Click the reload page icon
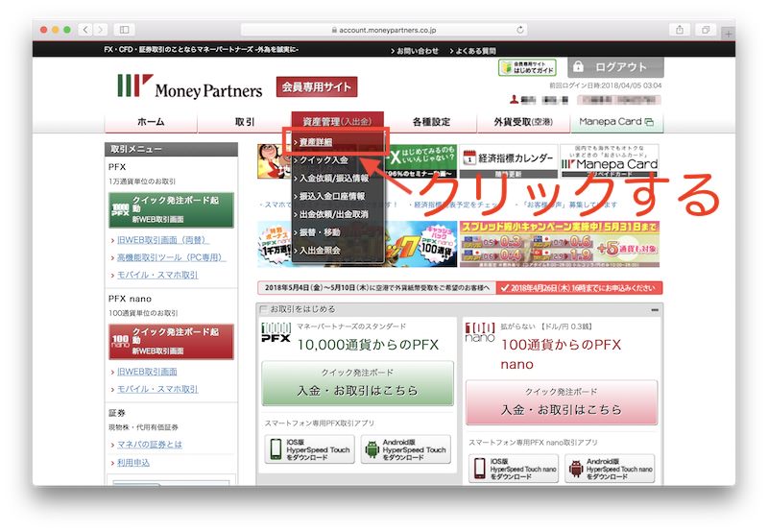 click(x=519, y=30)
